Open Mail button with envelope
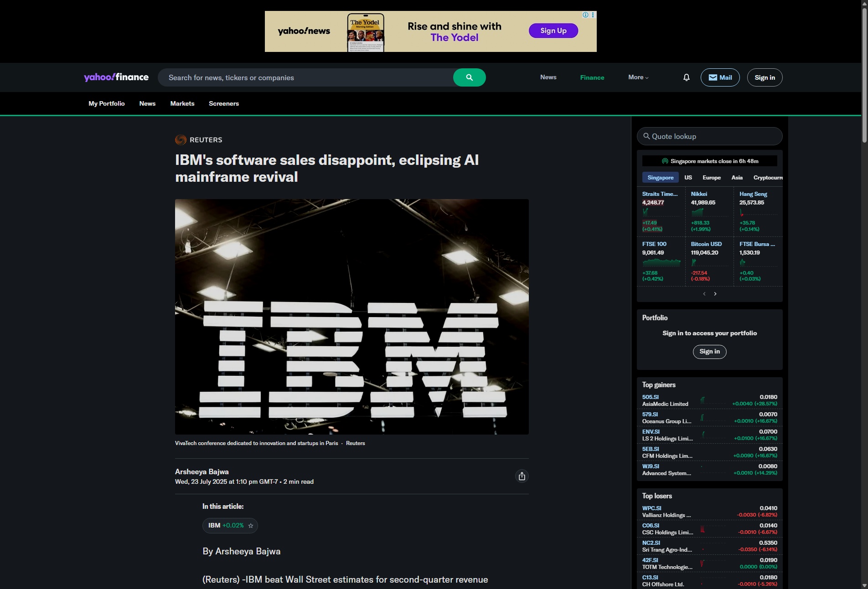Viewport: 868px width, 589px height. click(x=720, y=77)
